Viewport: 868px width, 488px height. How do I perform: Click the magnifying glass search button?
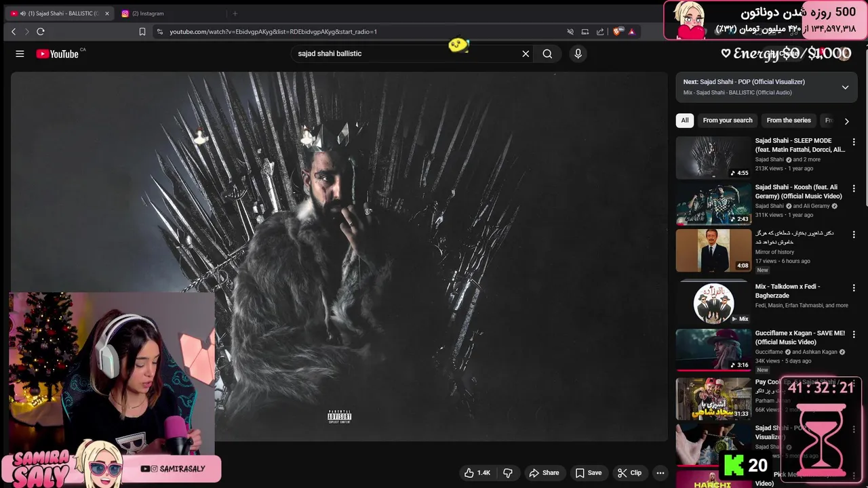tap(547, 54)
